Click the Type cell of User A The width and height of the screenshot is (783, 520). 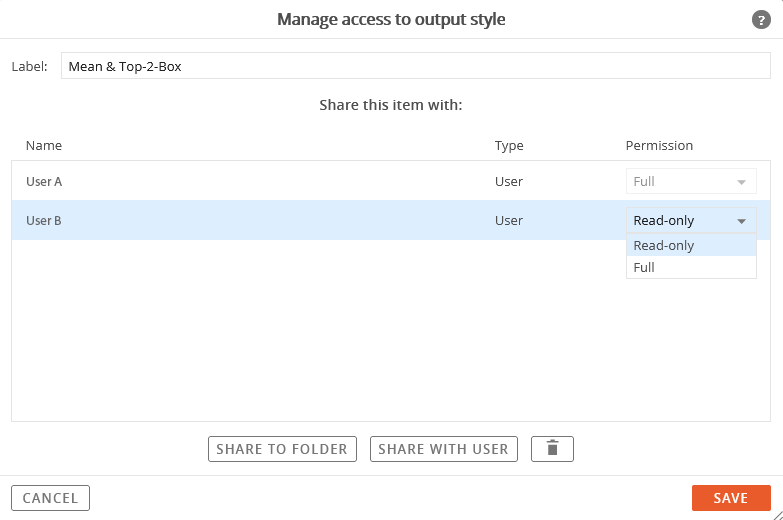509,182
